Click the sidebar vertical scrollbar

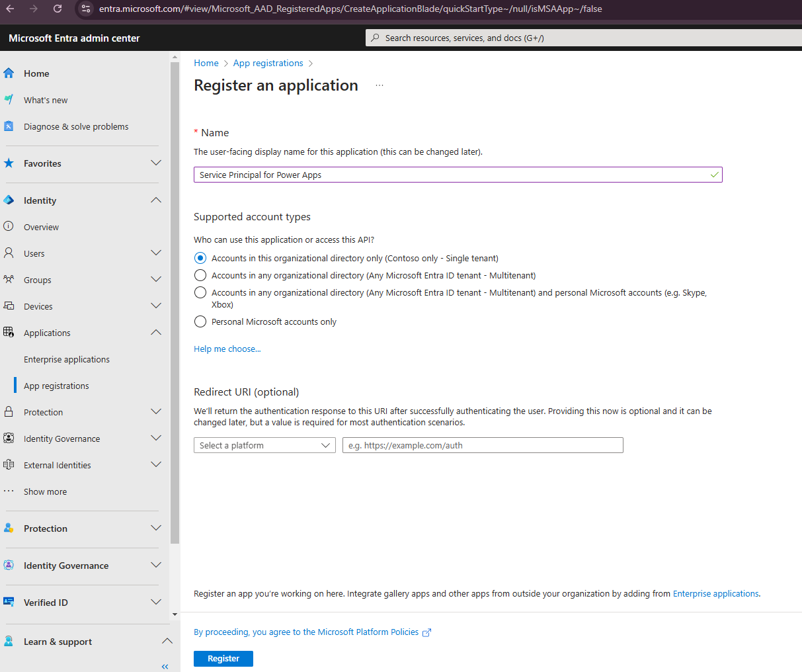pyautogui.click(x=175, y=302)
